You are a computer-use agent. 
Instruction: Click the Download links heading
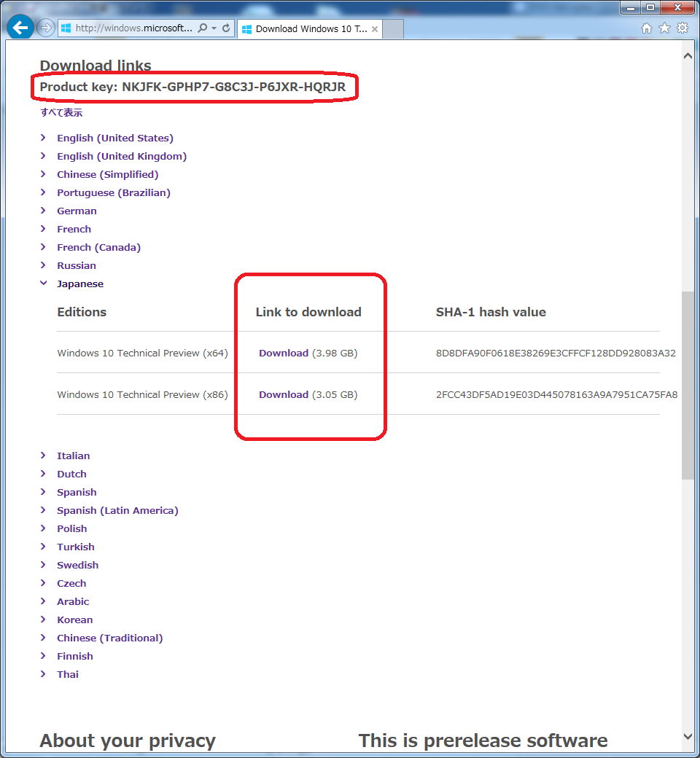point(96,65)
